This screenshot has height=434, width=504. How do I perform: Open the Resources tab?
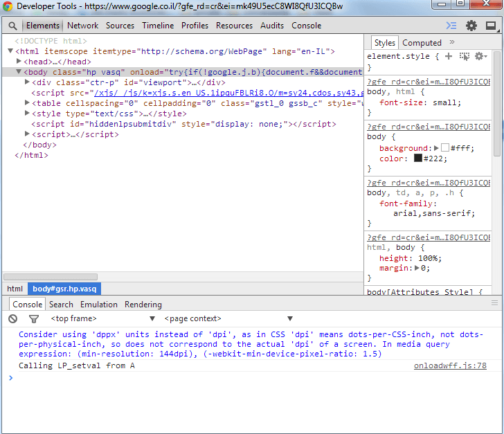click(234, 26)
